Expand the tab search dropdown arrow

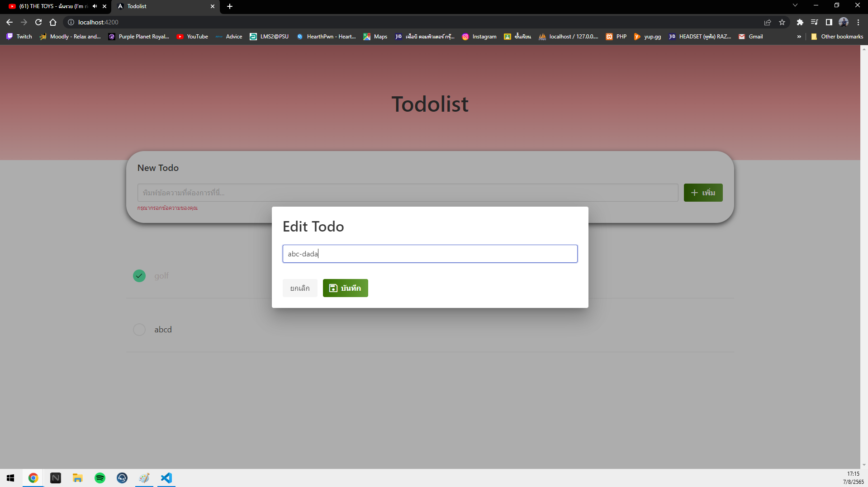click(795, 5)
